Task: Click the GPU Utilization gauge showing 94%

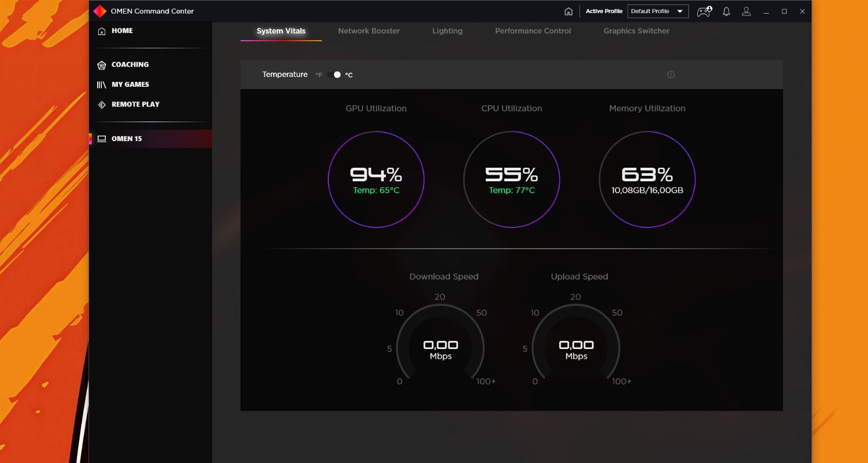Action: (x=376, y=180)
